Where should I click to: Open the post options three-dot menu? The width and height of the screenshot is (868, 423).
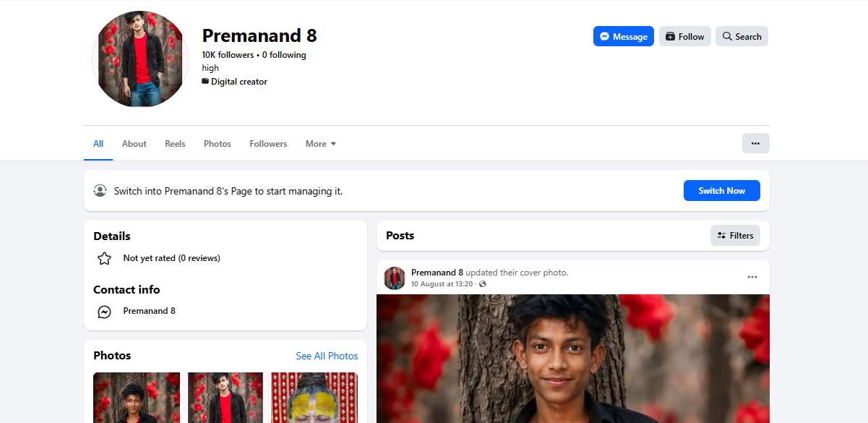point(752,277)
